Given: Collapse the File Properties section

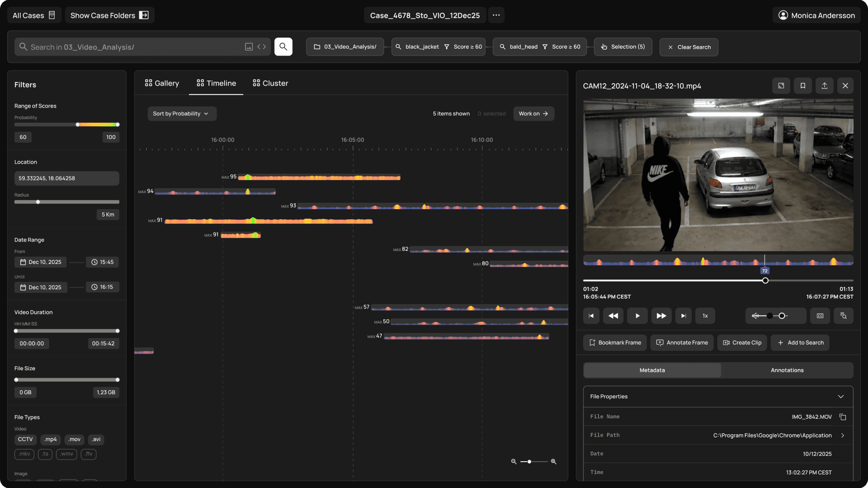Looking at the screenshot, I should [841, 396].
